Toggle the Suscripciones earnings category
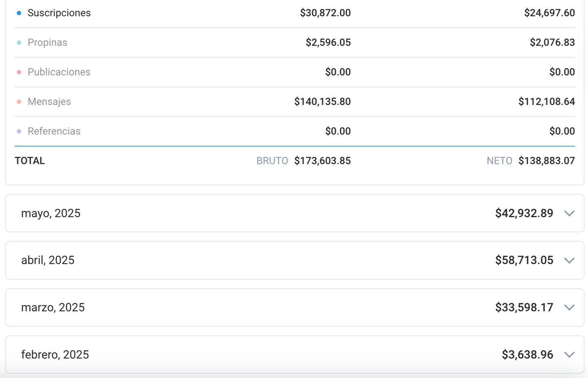This screenshot has width=588, height=378. click(59, 13)
